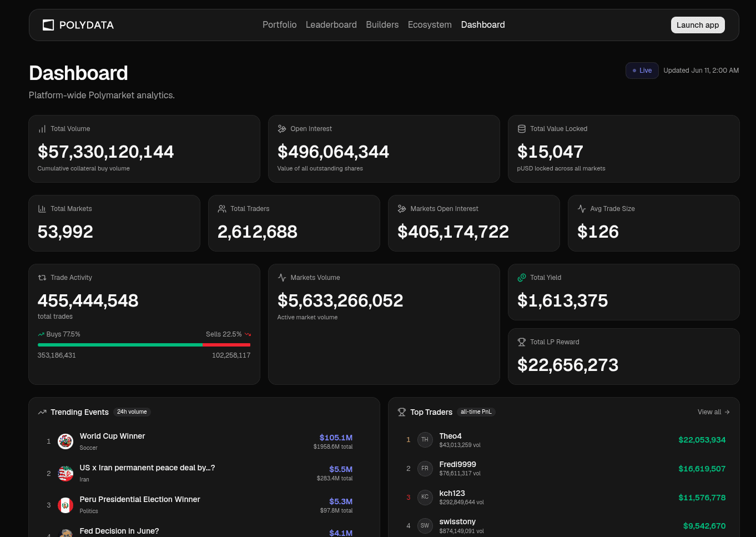The height and width of the screenshot is (537, 756).
Task: Click the Total Markets count 53,992
Action: (65, 232)
